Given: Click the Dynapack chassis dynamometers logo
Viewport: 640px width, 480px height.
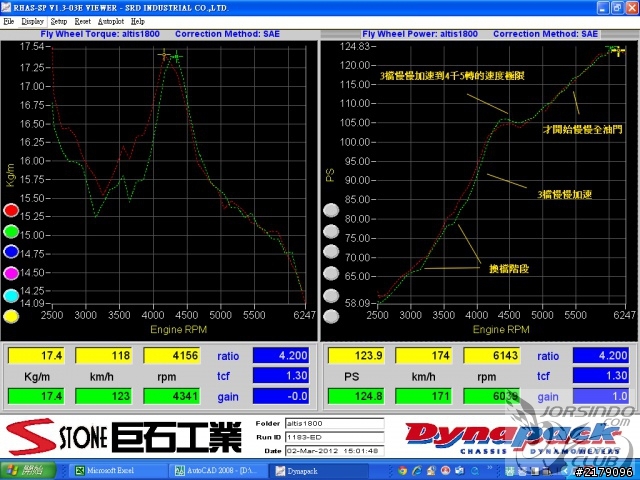Looking at the screenshot, I should pyautogui.click(x=513, y=439).
